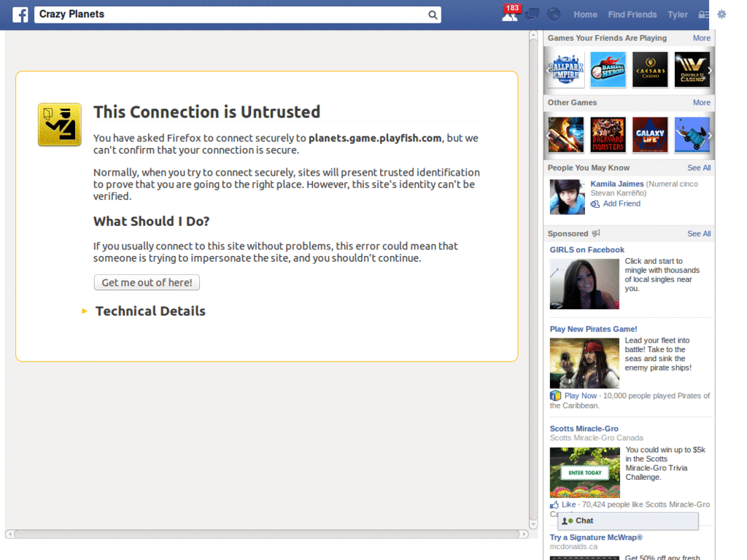The width and height of the screenshot is (747, 560).
Task: Open Scotts Miracle-Gro ad title
Action: tap(584, 429)
